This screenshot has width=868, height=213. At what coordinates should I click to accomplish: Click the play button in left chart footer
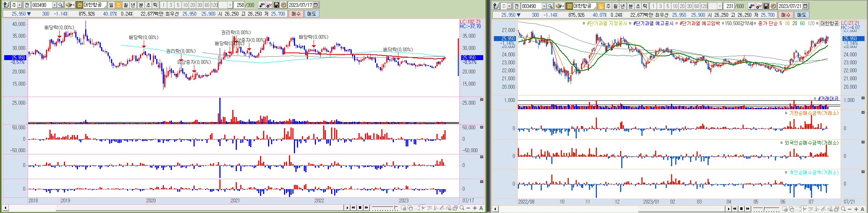coord(347,208)
